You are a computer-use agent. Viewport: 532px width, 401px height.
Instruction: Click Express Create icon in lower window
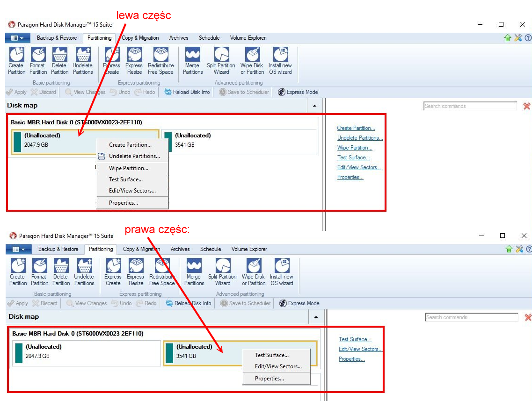pyautogui.click(x=113, y=272)
